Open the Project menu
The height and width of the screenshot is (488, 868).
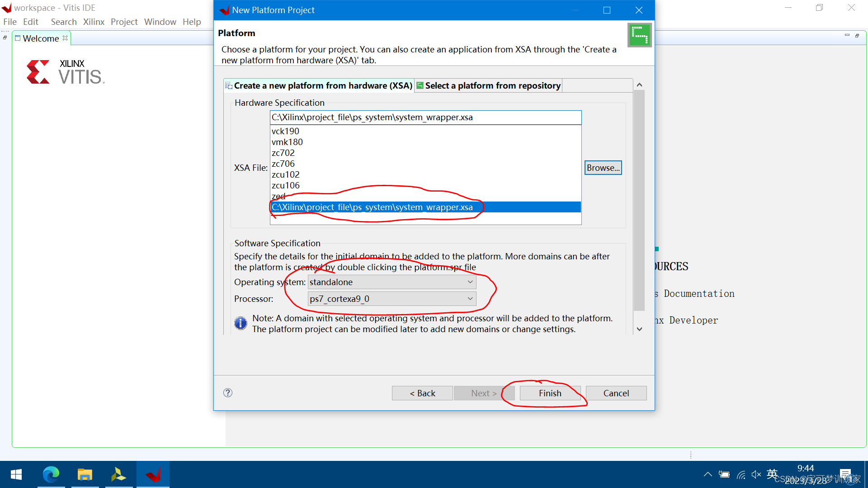coord(124,22)
